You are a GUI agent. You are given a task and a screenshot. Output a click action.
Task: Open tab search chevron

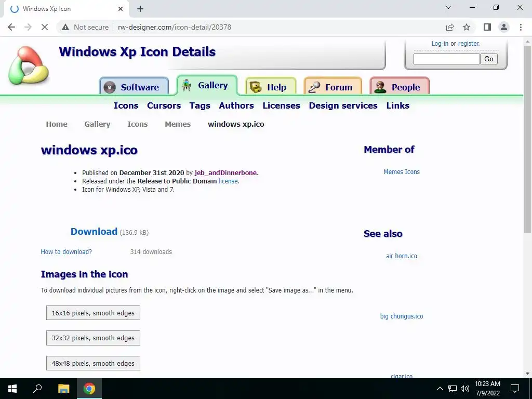(448, 7)
